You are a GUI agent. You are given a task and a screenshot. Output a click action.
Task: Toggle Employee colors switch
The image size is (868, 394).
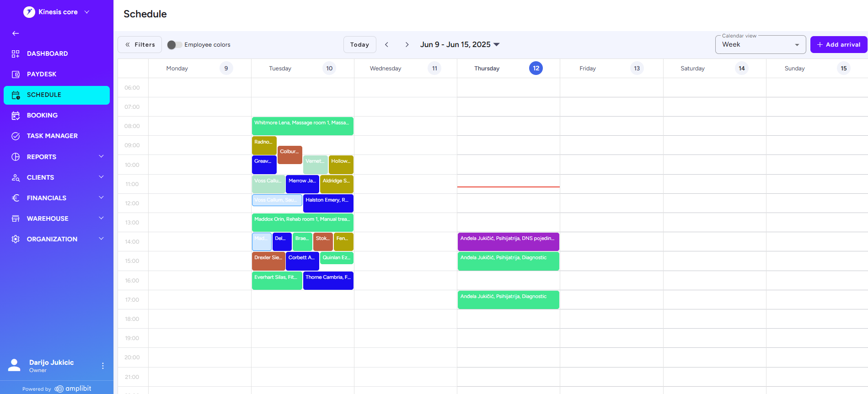pos(174,45)
